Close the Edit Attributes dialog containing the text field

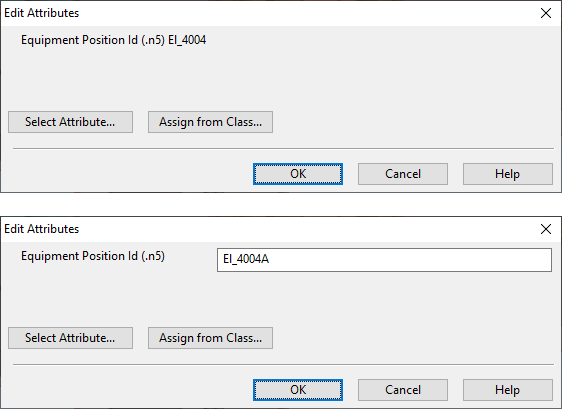(546, 229)
